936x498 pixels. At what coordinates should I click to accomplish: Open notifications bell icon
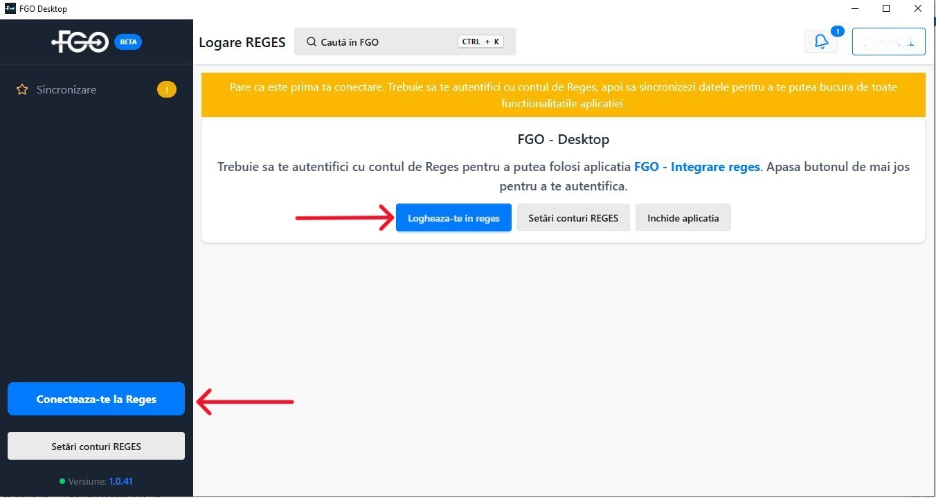[x=821, y=41]
